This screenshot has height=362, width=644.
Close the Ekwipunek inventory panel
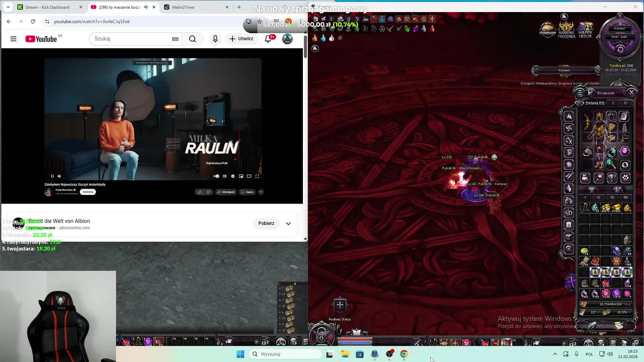pos(631,93)
